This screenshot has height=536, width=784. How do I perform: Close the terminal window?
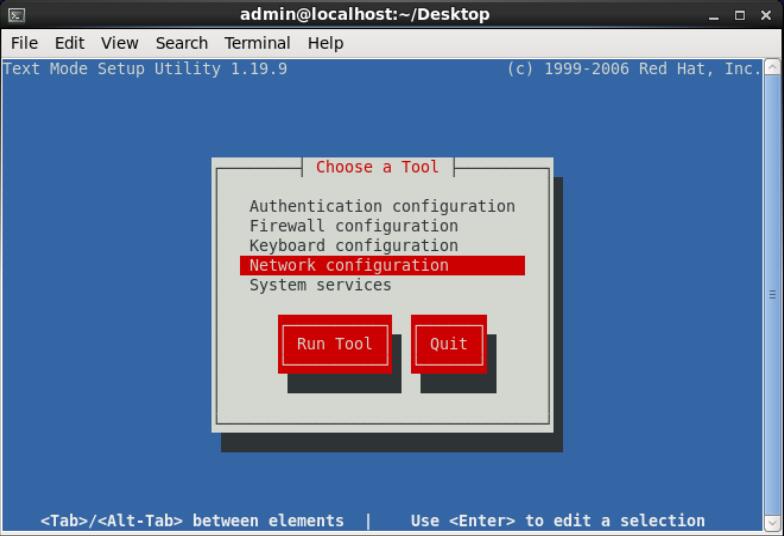pyautogui.click(x=766, y=16)
